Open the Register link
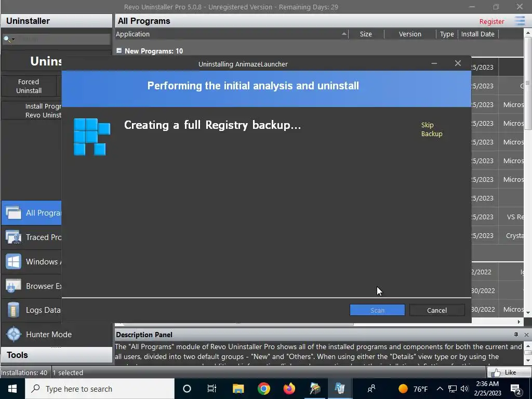The width and height of the screenshot is (532, 399). point(491,21)
